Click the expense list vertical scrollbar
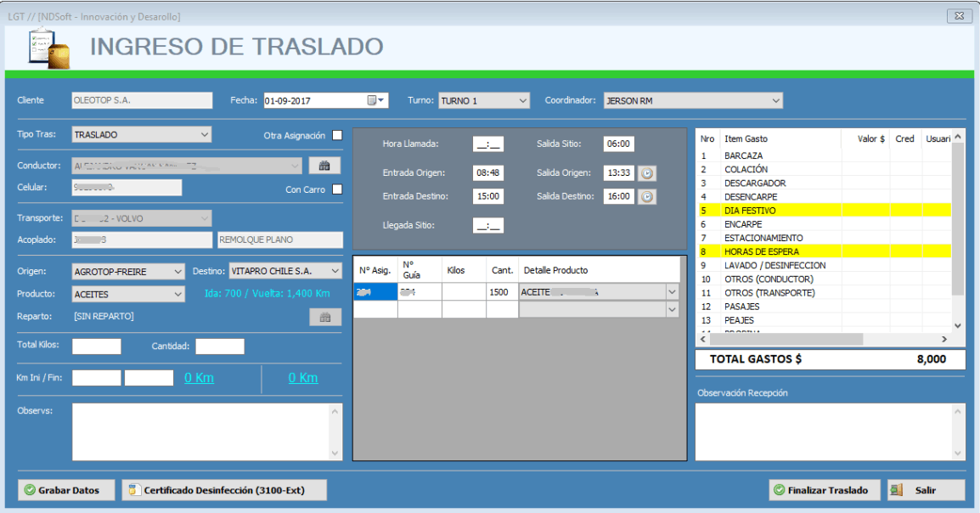This screenshot has height=513, width=980. point(958,231)
